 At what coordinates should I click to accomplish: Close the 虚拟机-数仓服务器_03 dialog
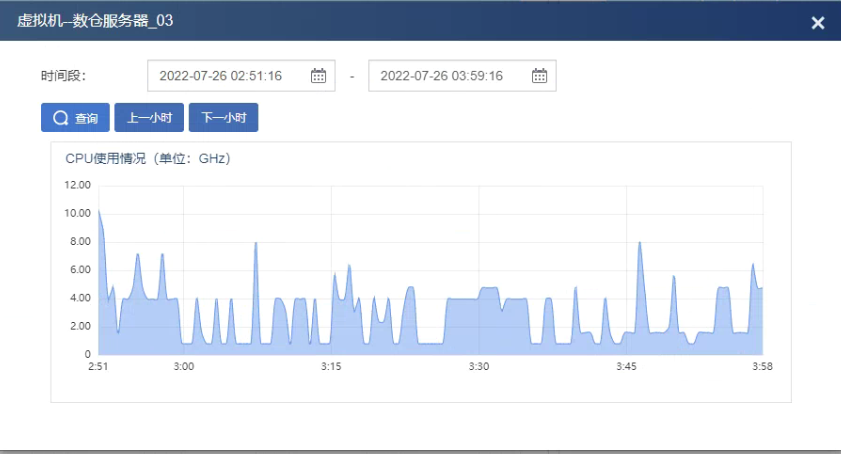pos(817,23)
